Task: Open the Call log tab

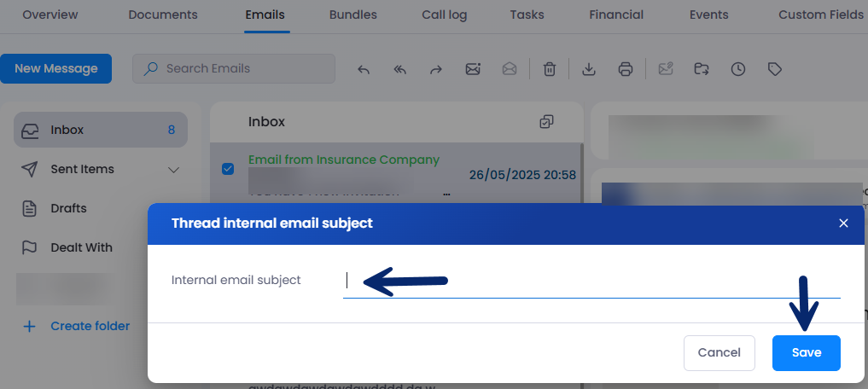Action: [x=443, y=15]
